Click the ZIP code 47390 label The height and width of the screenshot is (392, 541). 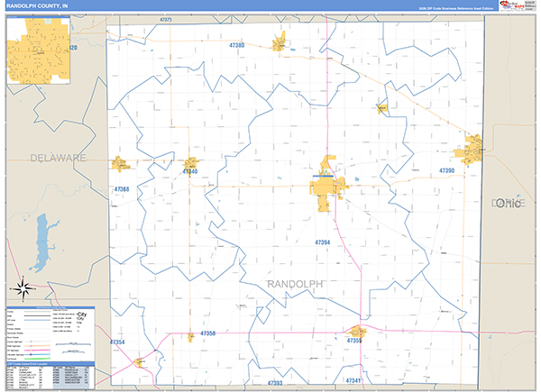[446, 170]
